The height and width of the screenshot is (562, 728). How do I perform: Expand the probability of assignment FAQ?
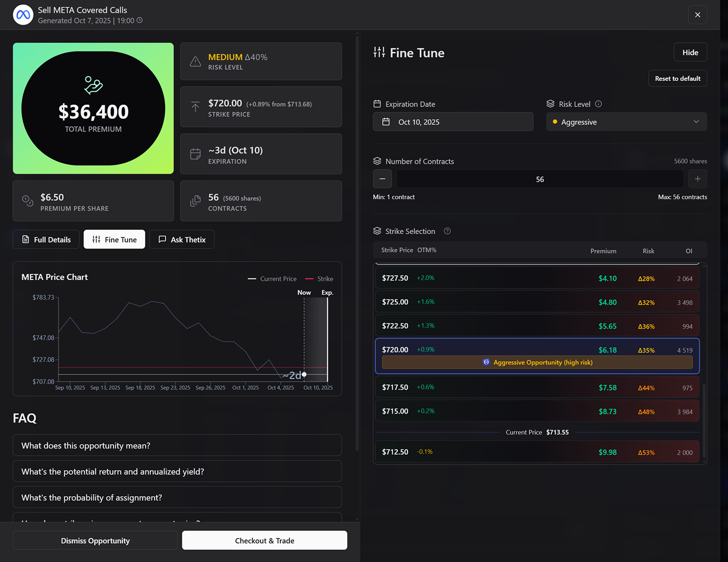click(177, 497)
